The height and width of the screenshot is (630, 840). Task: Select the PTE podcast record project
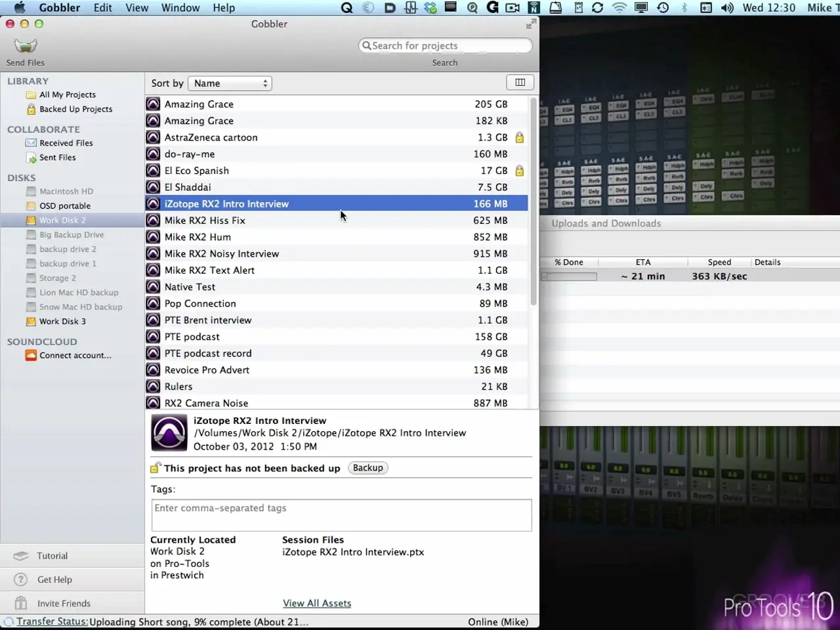[336, 353]
